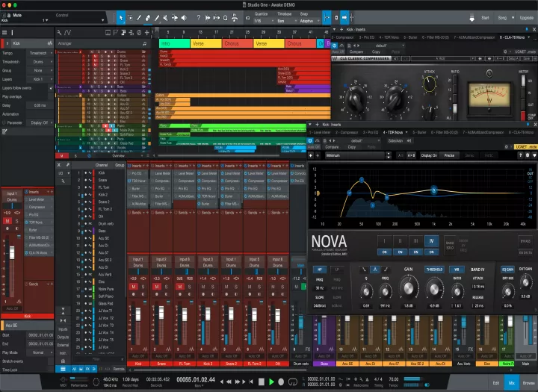
Task: Click the Start page button
Action: tap(485, 18)
